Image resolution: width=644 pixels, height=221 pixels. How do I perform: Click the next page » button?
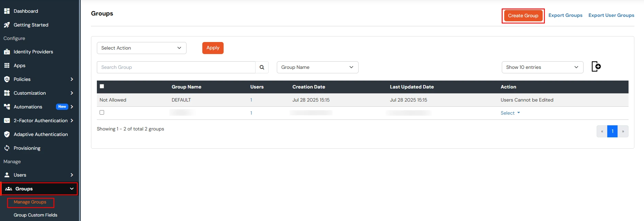623,131
